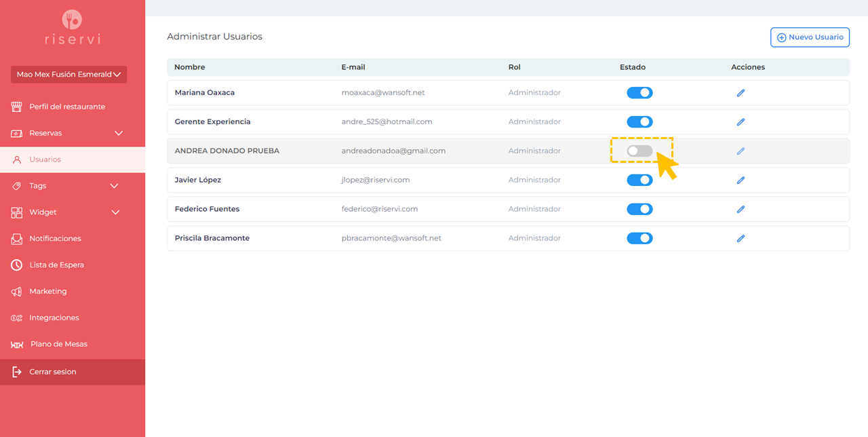Click the Cerrar sesion exit icon
Image resolution: width=868 pixels, height=437 pixels.
[17, 372]
